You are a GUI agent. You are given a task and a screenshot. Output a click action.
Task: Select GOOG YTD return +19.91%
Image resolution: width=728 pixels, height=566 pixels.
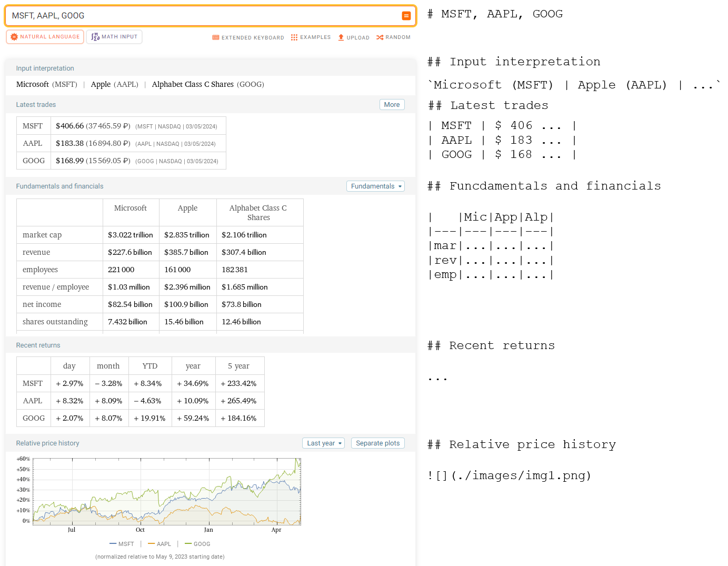click(x=149, y=418)
